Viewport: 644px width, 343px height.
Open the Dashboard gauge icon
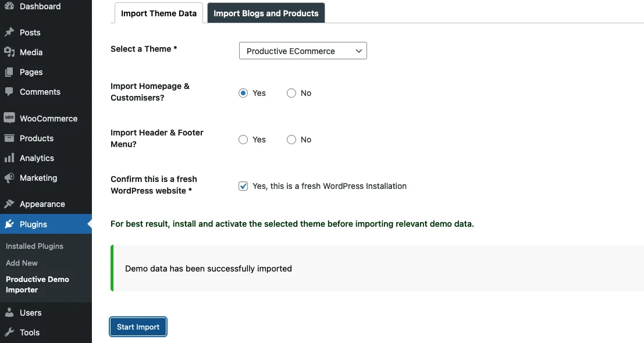9,6
